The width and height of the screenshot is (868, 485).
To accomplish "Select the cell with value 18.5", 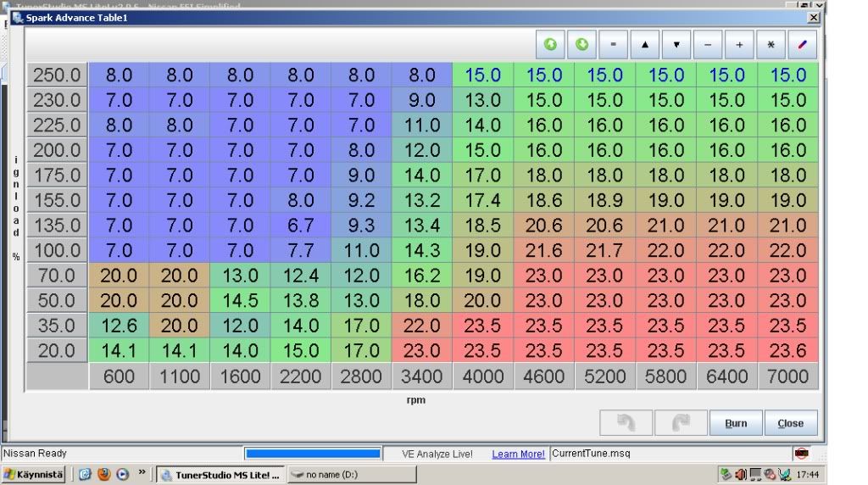I will pos(482,226).
